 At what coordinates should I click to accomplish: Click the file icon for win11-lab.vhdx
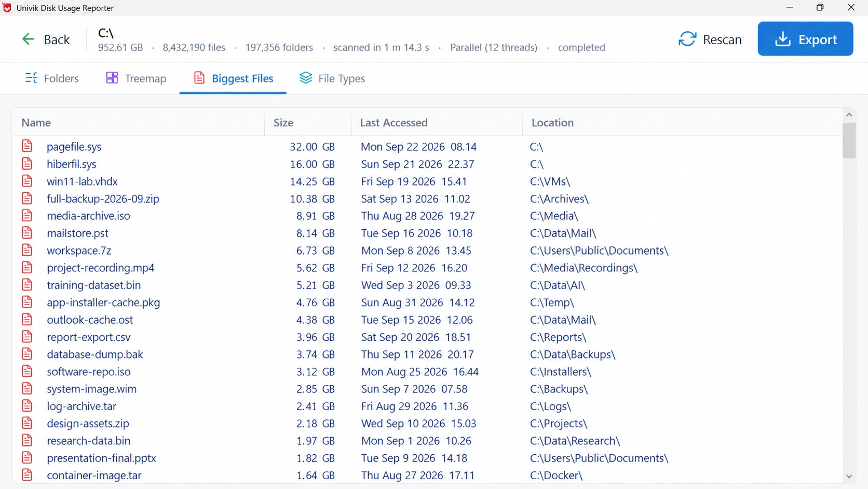[x=27, y=181]
